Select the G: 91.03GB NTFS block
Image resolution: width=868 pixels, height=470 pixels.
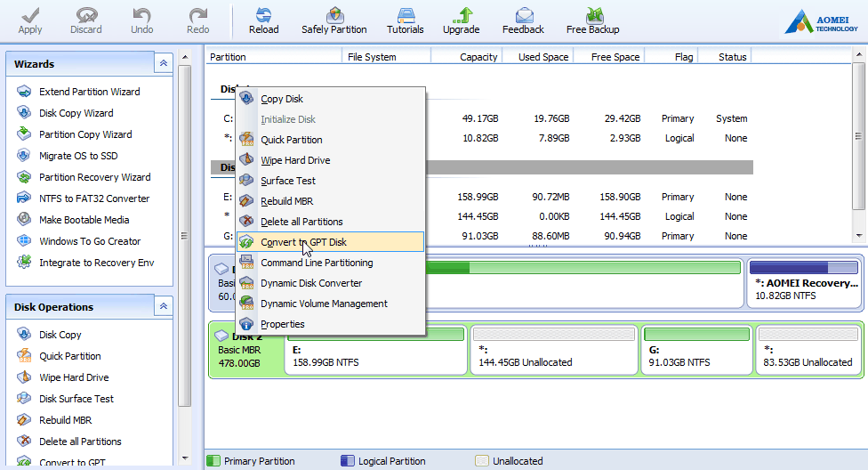[x=696, y=350]
